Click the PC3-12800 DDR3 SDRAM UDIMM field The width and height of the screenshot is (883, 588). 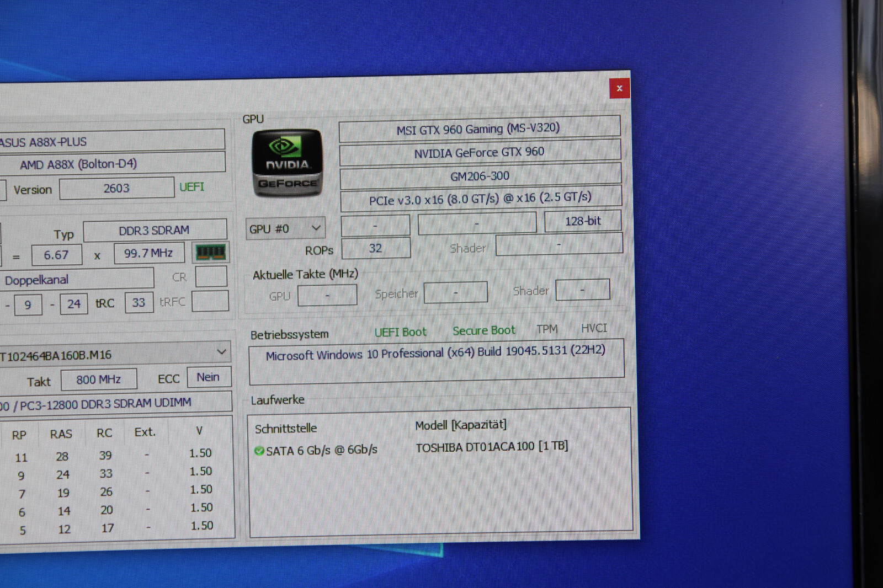click(115, 403)
